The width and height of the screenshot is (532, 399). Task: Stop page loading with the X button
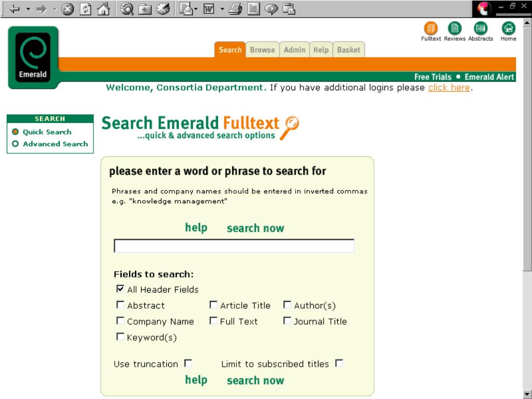(x=67, y=9)
